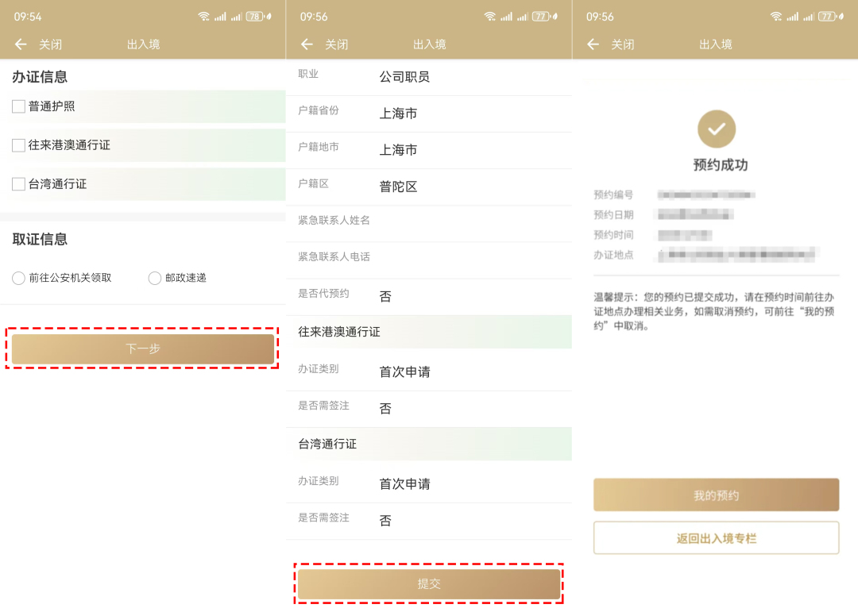Tap back arrow above the 职业 form
The image size is (858, 616).
[307, 44]
